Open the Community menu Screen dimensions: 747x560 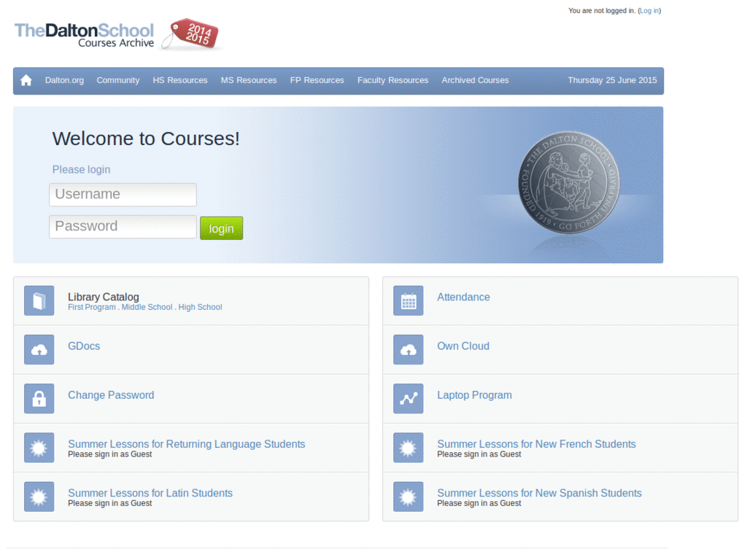(118, 80)
